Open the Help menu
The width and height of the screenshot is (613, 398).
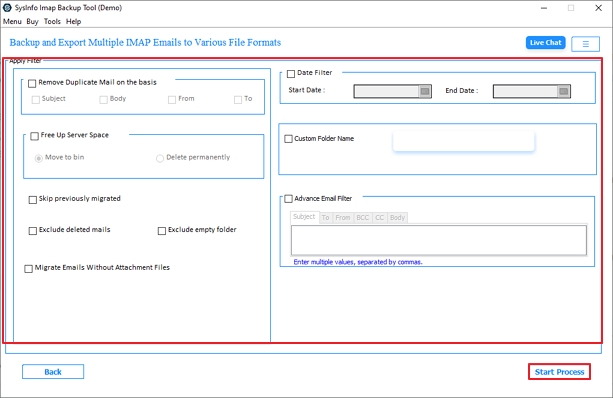[x=73, y=22]
